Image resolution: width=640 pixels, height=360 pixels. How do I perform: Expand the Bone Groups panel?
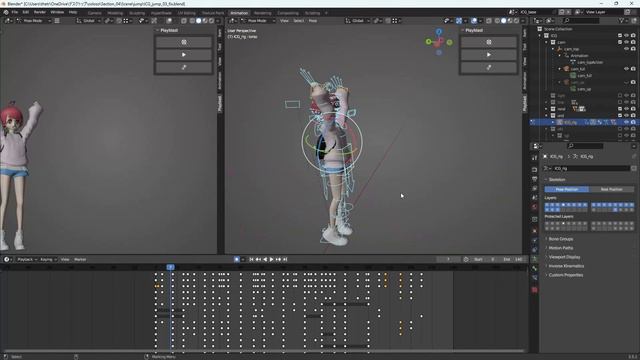click(x=560, y=239)
